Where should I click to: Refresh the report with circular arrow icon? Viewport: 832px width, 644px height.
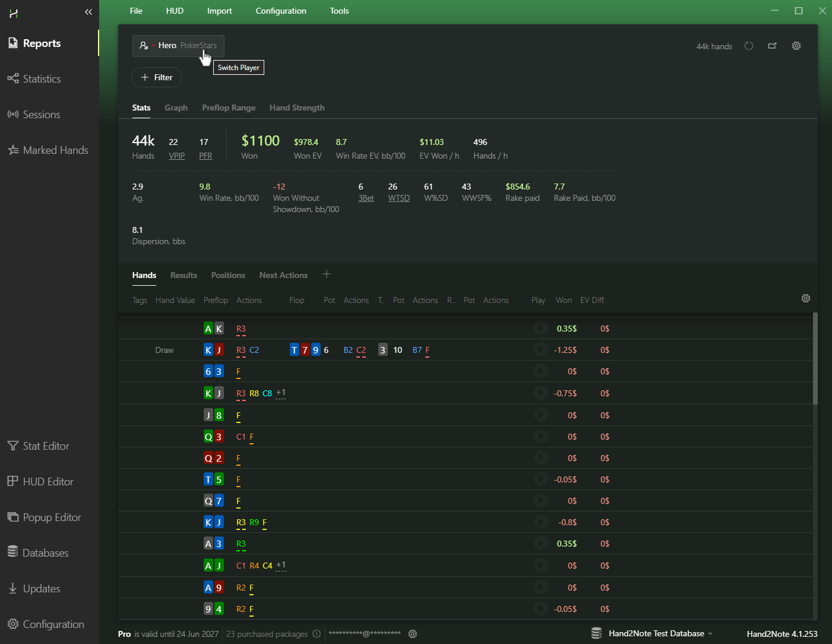coord(749,46)
